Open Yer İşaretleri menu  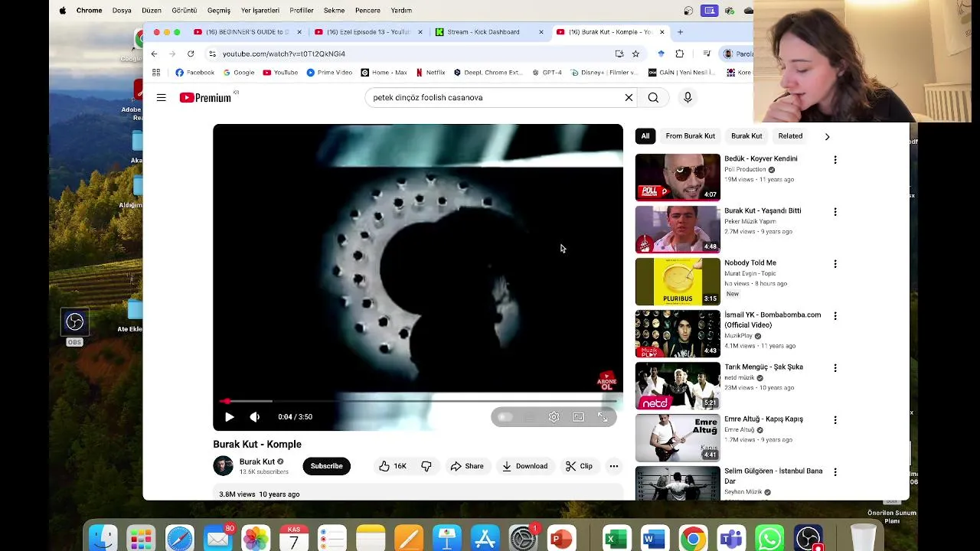[260, 11]
